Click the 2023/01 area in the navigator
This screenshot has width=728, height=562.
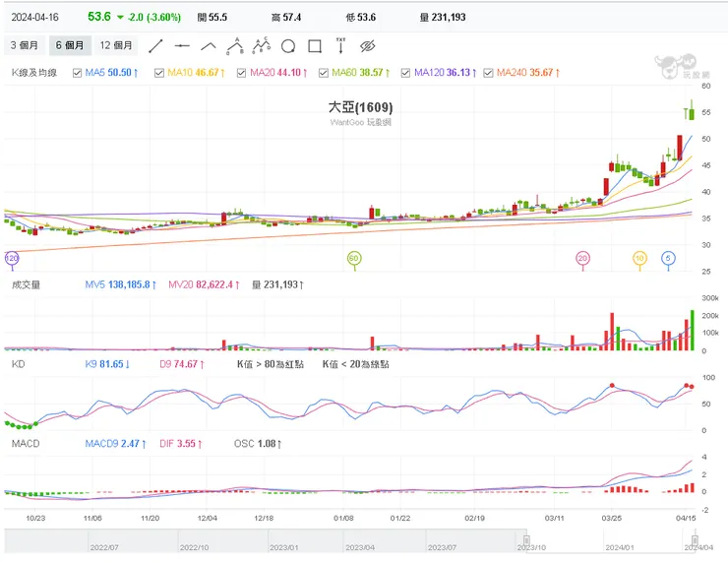coord(284,547)
